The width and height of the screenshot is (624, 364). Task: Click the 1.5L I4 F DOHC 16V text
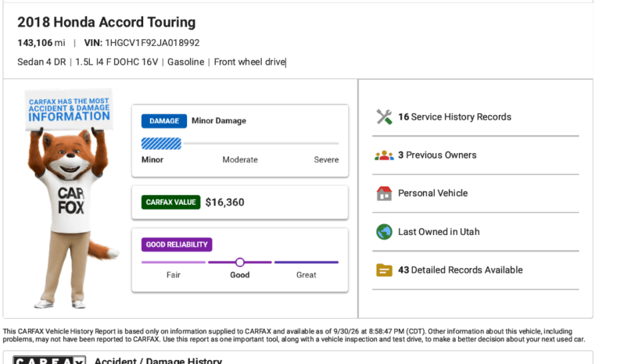pyautogui.click(x=117, y=62)
